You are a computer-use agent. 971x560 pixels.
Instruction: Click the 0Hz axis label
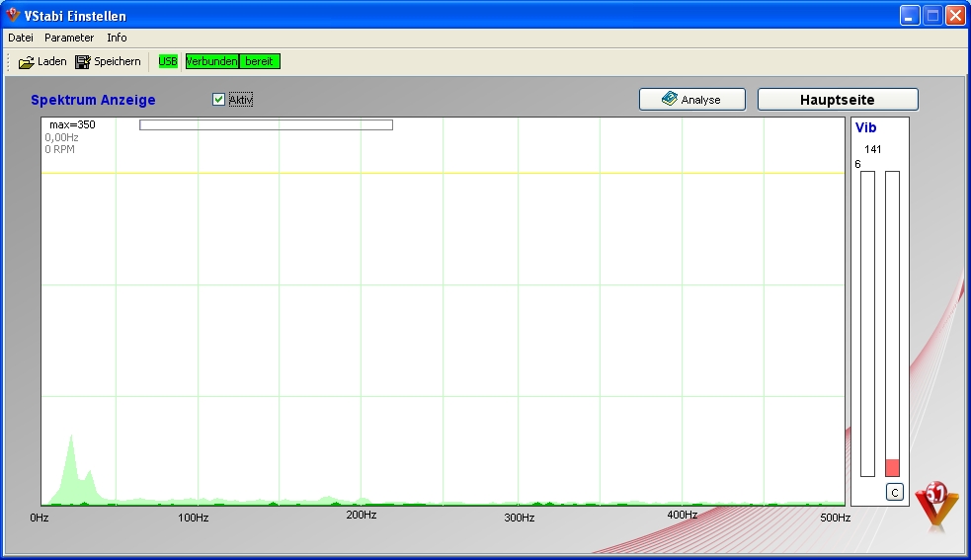(x=39, y=518)
